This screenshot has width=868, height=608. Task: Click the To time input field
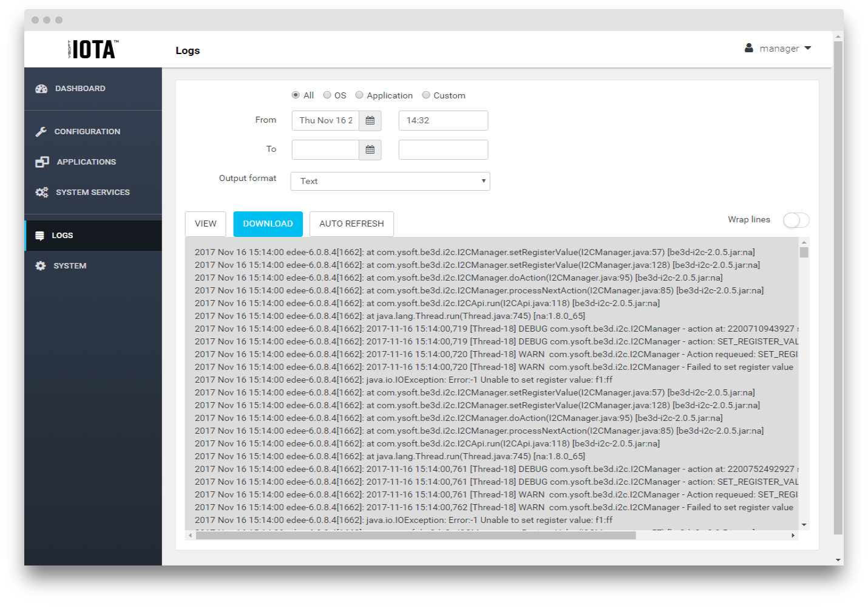[x=443, y=150]
